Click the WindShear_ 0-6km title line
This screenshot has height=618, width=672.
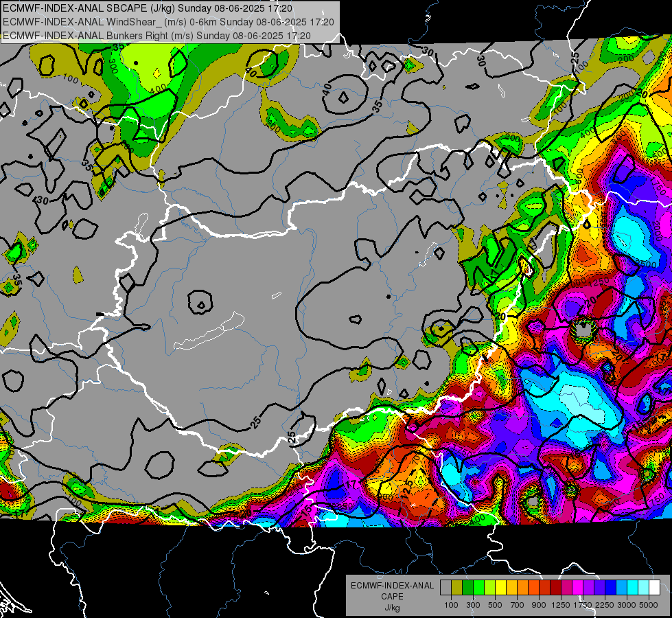168,22
